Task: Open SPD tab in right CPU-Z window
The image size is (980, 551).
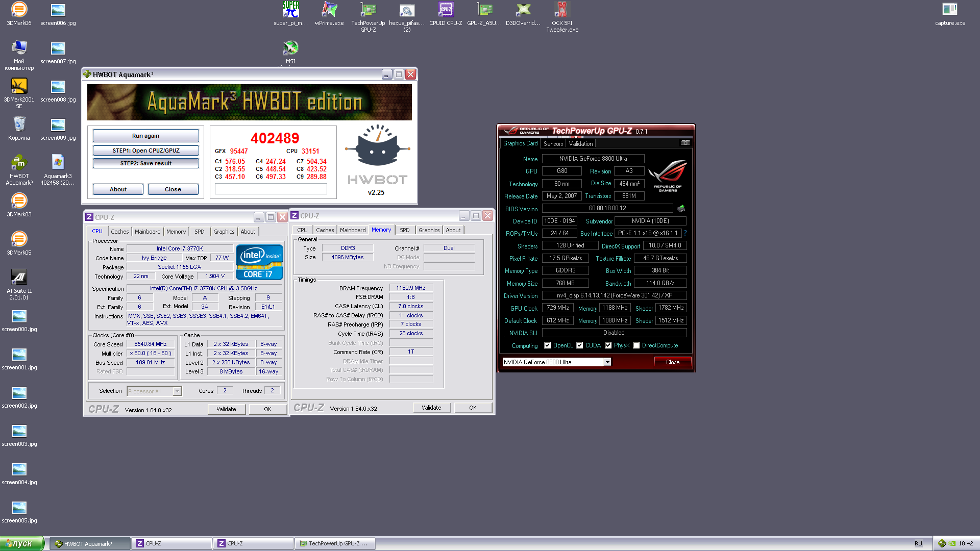Action: coord(405,230)
